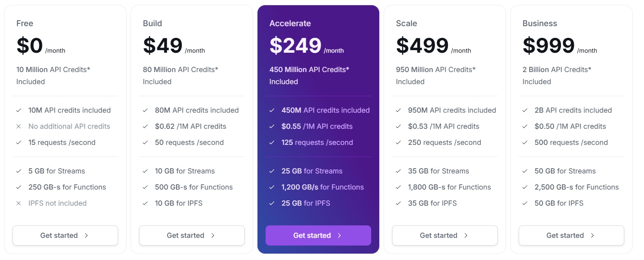Click the checkmark next to 250 requests /second
This screenshot has width=644, height=260.
click(x=399, y=142)
